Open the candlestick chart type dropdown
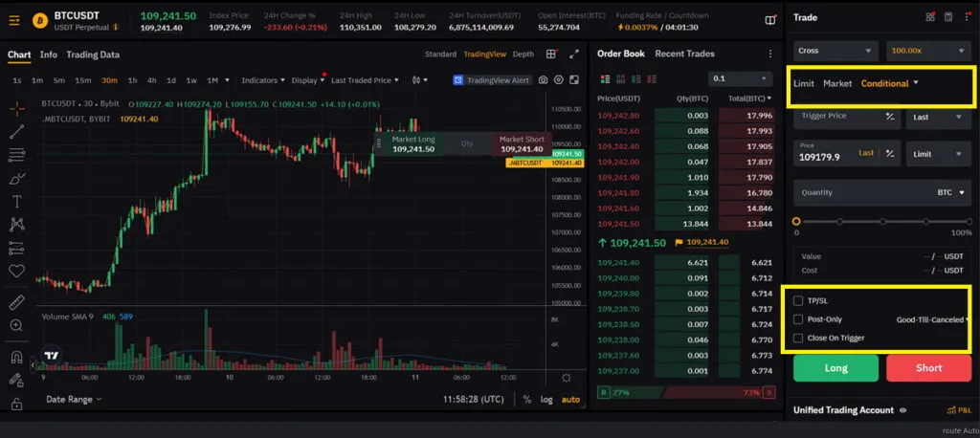 [x=420, y=80]
